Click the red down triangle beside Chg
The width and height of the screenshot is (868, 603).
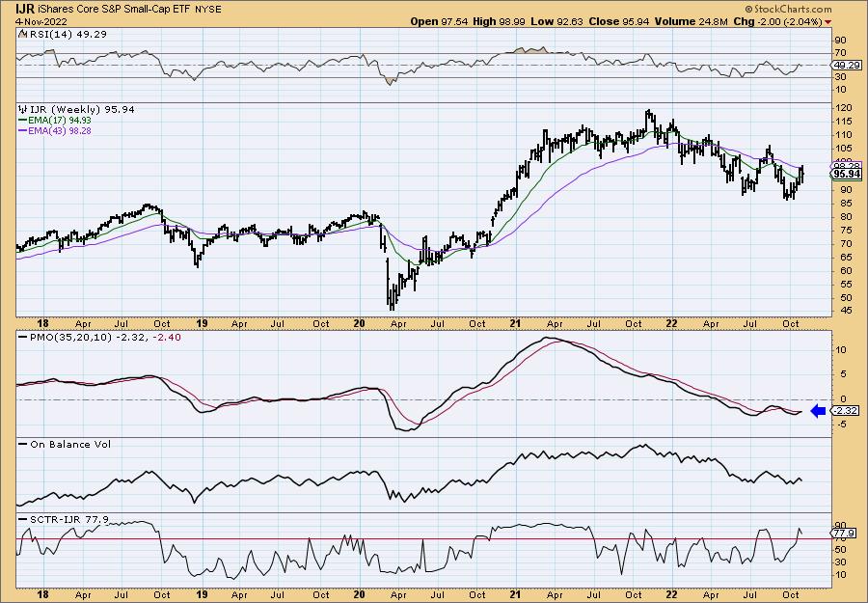[827, 22]
